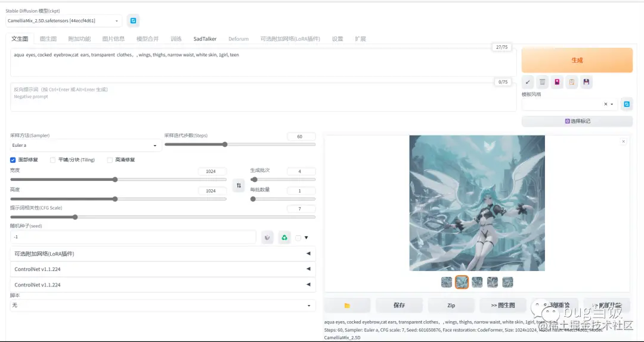Save prompt as style with floppy disk icon
The width and height of the screenshot is (644, 342).
586,82
